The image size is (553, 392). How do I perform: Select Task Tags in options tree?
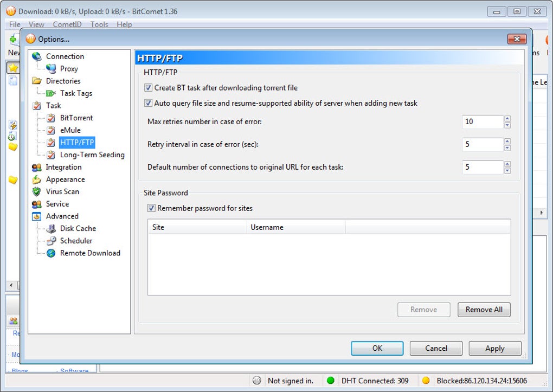click(x=76, y=93)
